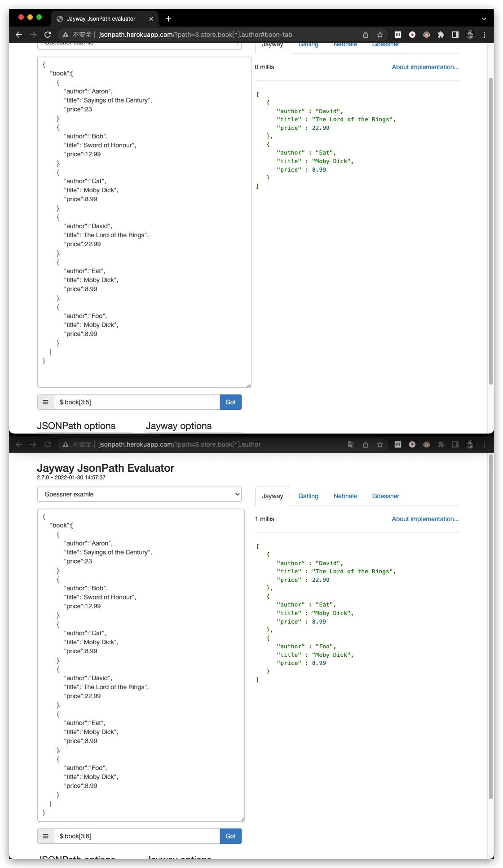
Task: Open profile avatar in bottom window toolbar
Action: [470, 444]
